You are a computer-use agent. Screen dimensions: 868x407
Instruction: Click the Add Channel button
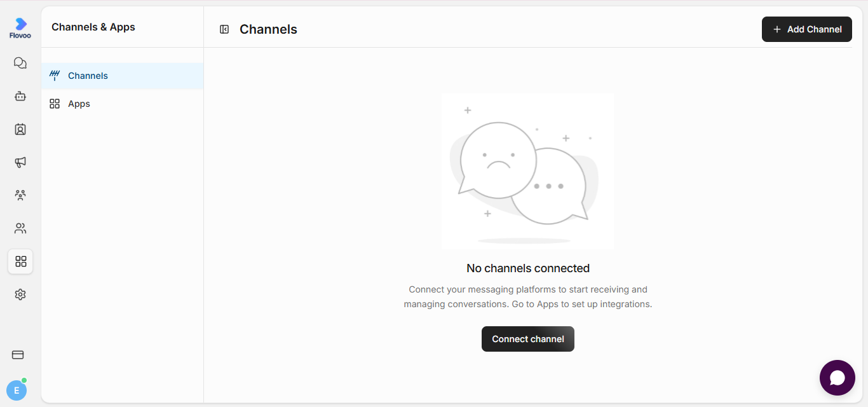click(807, 29)
